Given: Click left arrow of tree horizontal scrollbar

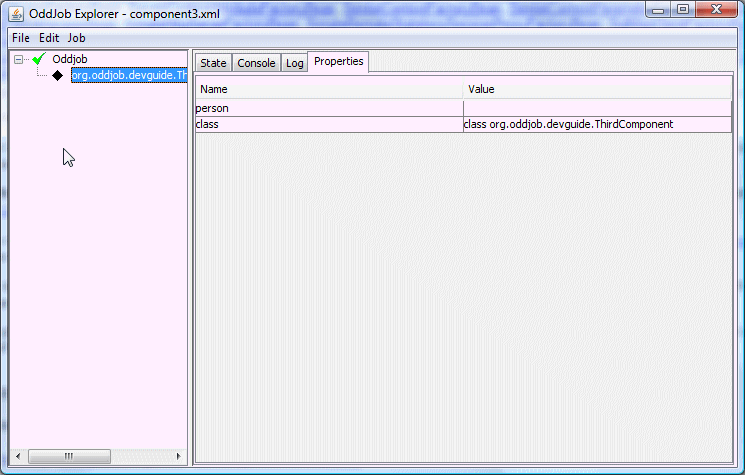Looking at the screenshot, I should point(19,456).
